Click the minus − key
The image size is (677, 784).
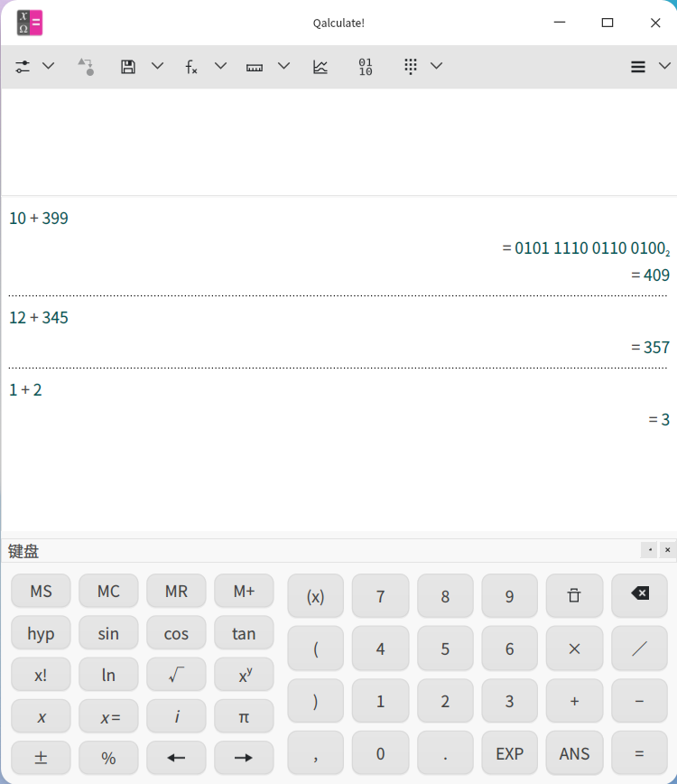[639, 701]
